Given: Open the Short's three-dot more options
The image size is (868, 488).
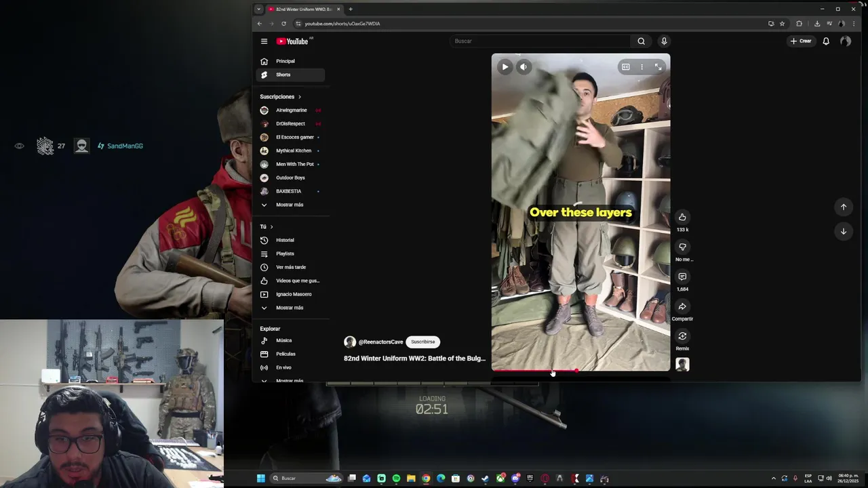Looking at the screenshot, I should click(x=642, y=66).
